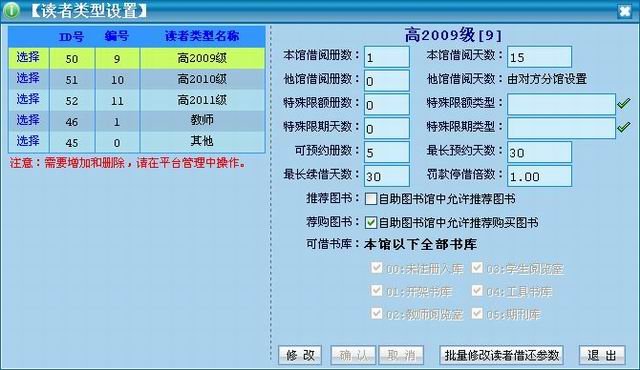This screenshot has width=640, height=370.
Task: Click the 罚款停借倍数 input field
Action: coord(539,176)
